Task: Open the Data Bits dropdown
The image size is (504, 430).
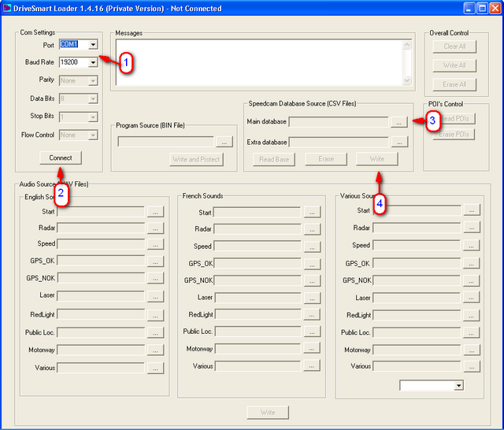Action: tap(93, 98)
